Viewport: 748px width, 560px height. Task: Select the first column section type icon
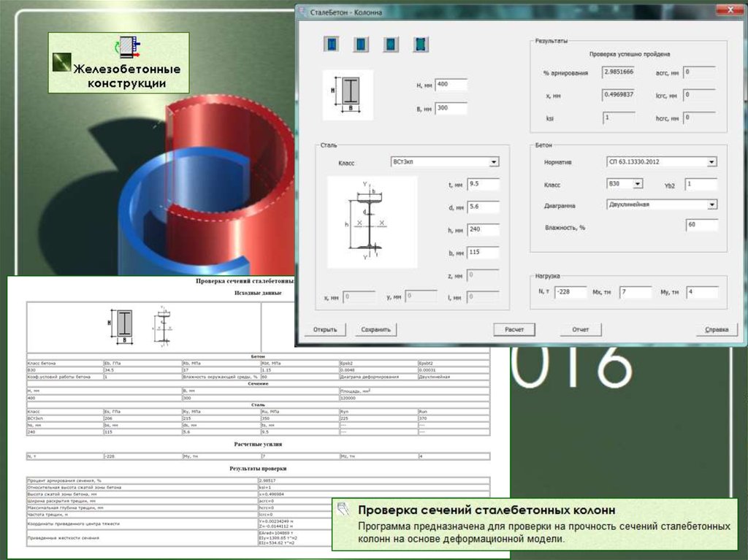point(332,45)
